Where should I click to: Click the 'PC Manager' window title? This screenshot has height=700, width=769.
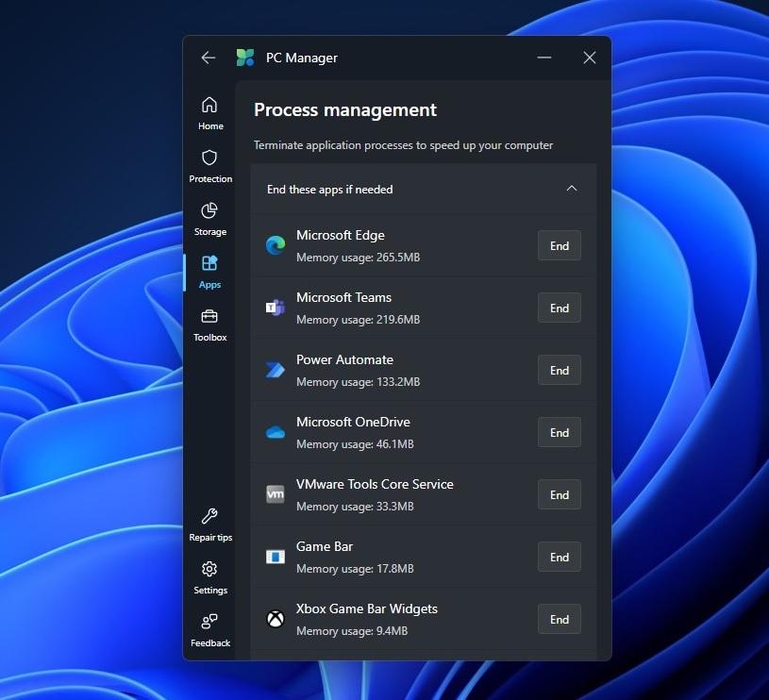point(302,58)
